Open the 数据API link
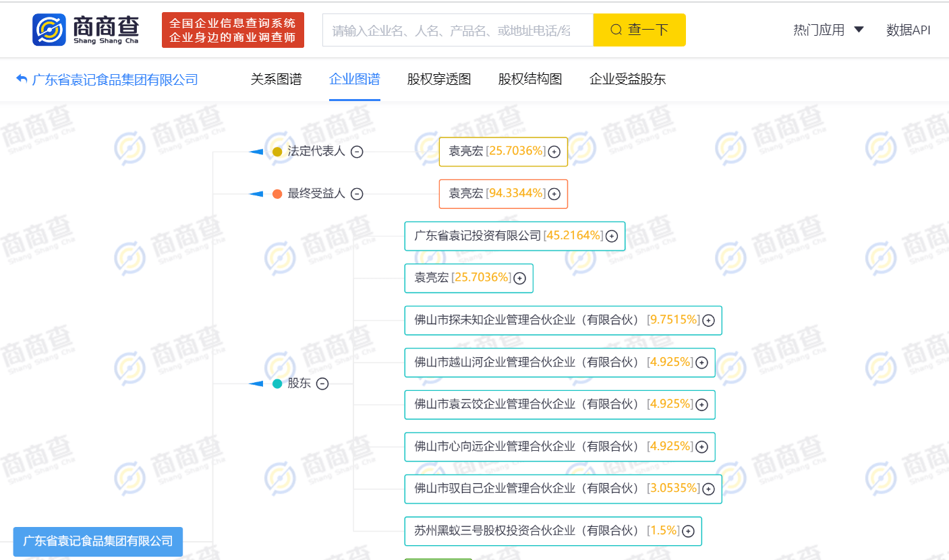Image resolution: width=949 pixels, height=560 pixels. [x=908, y=30]
